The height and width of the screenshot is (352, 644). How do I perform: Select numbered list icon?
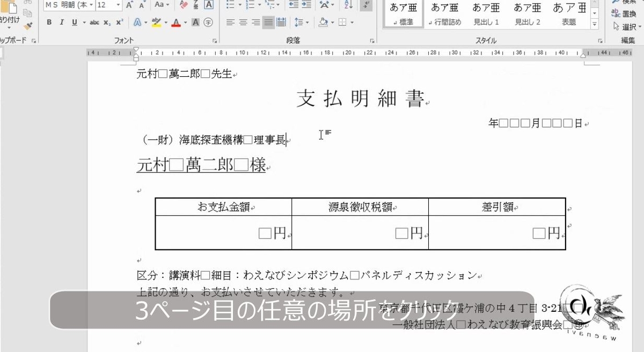(251, 5)
